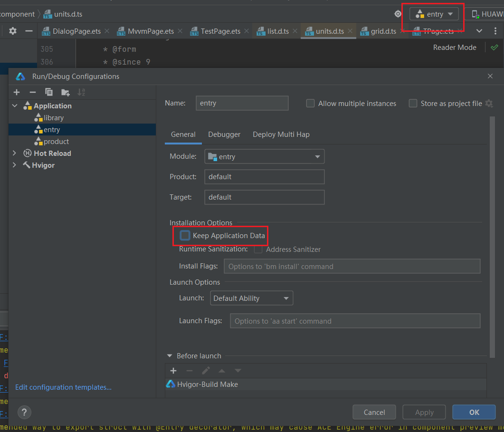
Task: Open the help button in the dialog
Action: [x=24, y=412]
